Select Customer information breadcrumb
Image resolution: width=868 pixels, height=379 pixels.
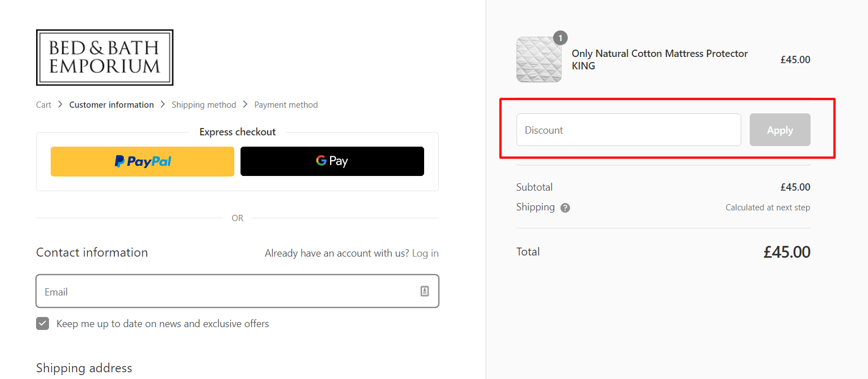(112, 105)
